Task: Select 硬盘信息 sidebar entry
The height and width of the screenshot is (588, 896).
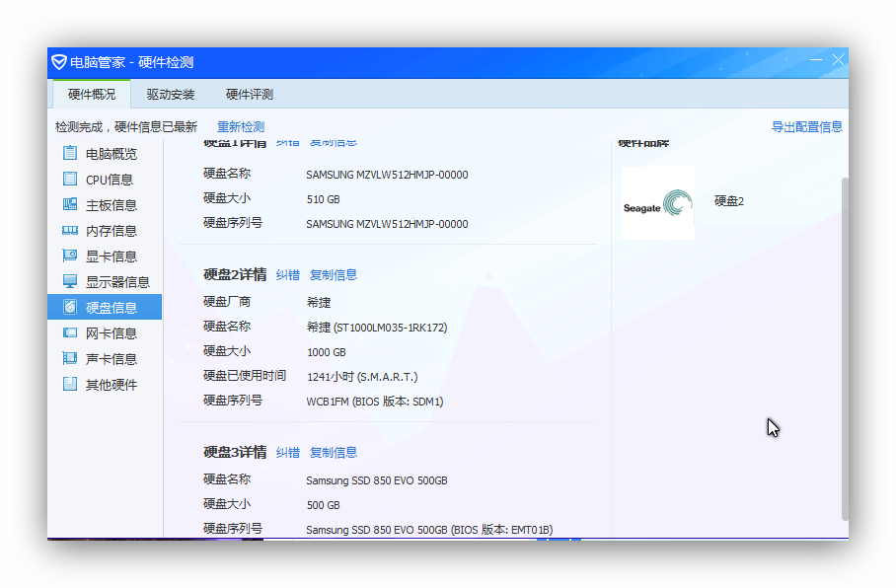Action: point(106,308)
